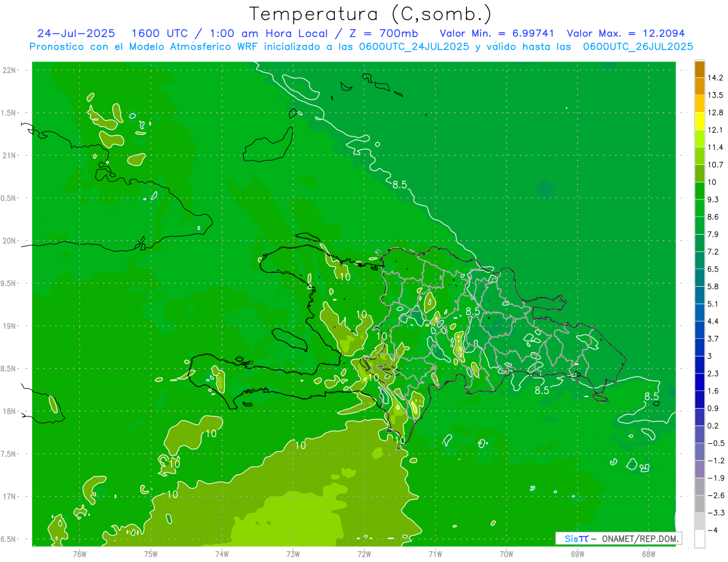
Task: Click the "7.5N" latitude label
Action: (8, 453)
